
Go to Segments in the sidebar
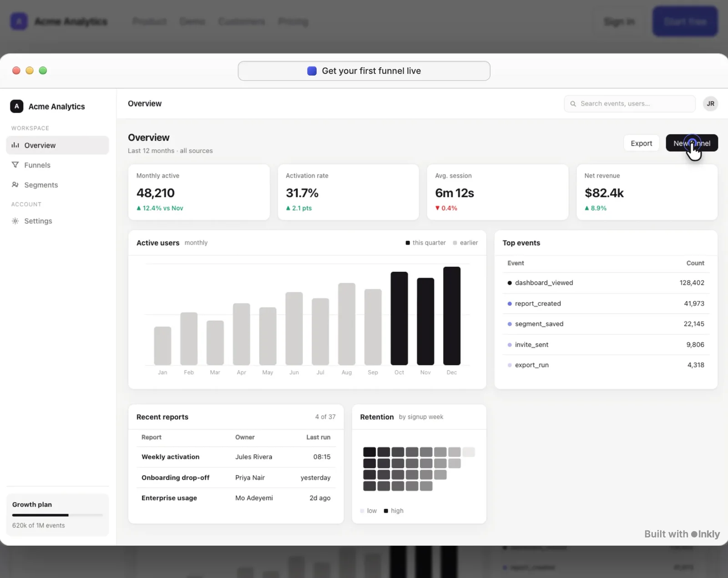[57, 185]
